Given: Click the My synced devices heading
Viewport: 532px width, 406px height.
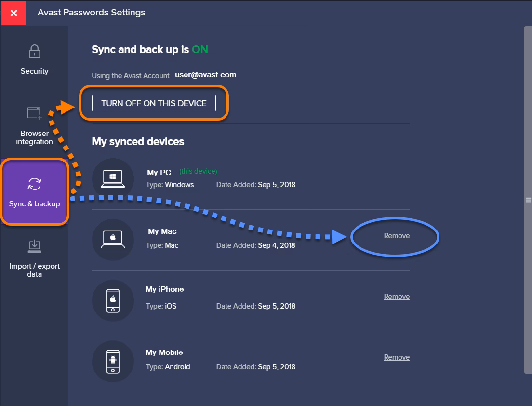Looking at the screenshot, I should 138,142.
